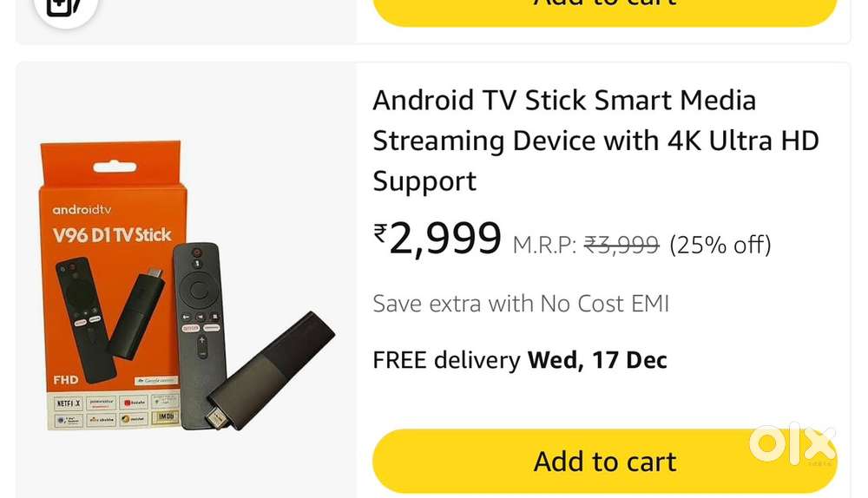868x498 pixels.
Task: Click the FHD label on the box
Action: coord(65,380)
